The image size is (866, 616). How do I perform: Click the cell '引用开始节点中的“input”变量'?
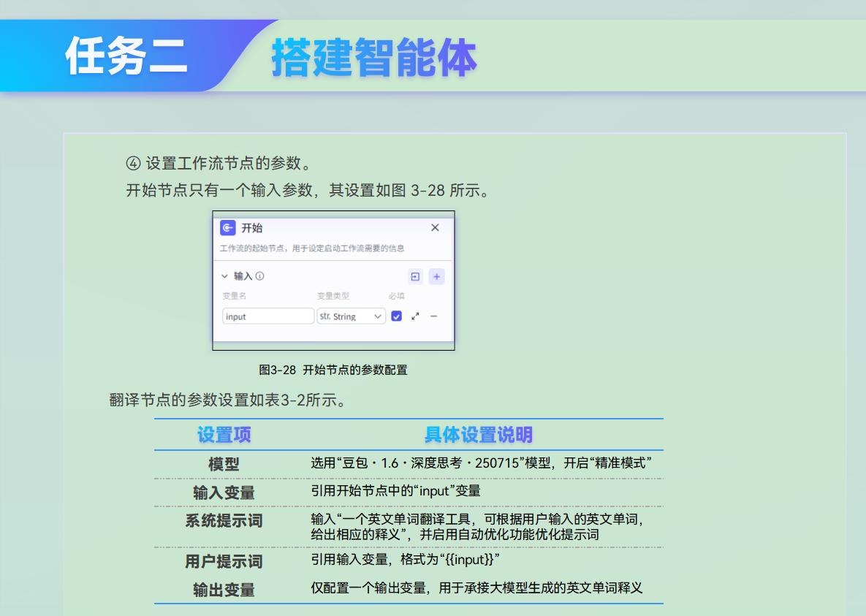395,490
